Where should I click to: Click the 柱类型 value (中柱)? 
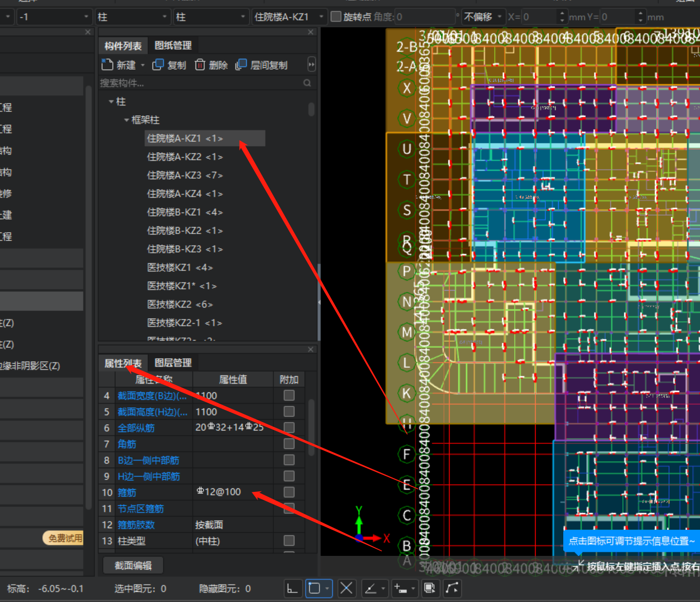click(207, 541)
